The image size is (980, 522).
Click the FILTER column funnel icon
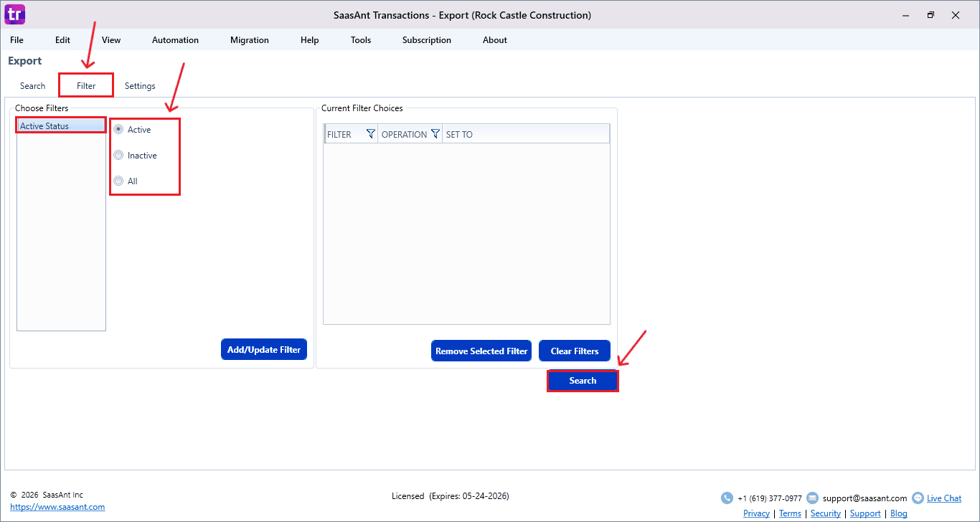(370, 134)
